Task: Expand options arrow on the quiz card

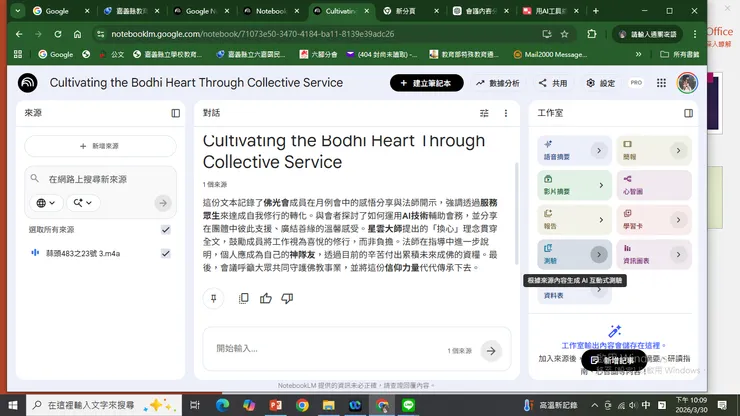Action: [599, 255]
